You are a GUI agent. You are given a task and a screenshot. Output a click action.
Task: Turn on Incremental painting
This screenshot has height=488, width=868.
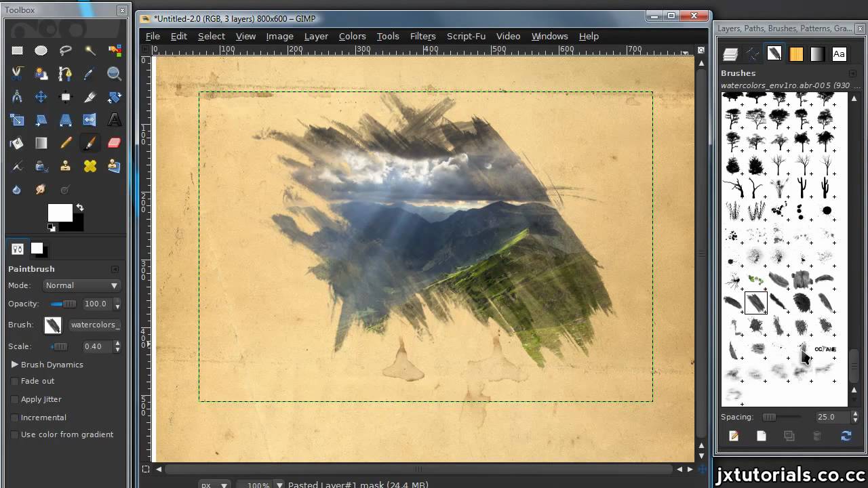coord(14,417)
